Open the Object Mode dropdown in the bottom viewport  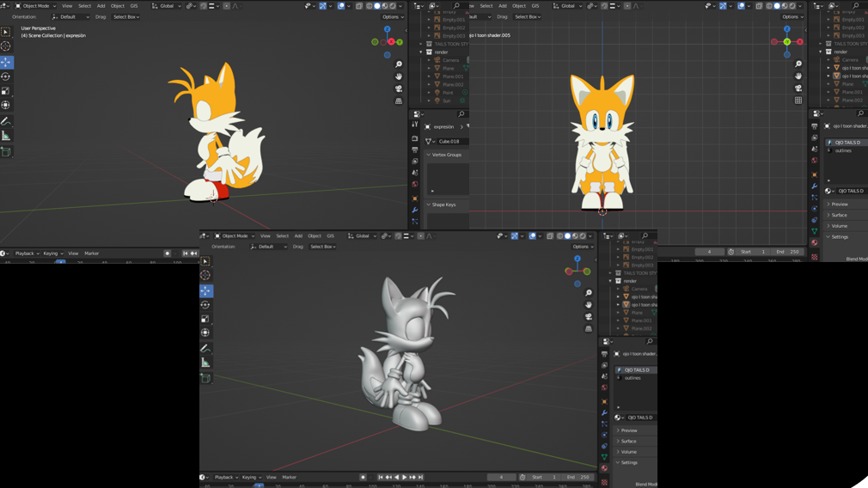pyautogui.click(x=234, y=236)
